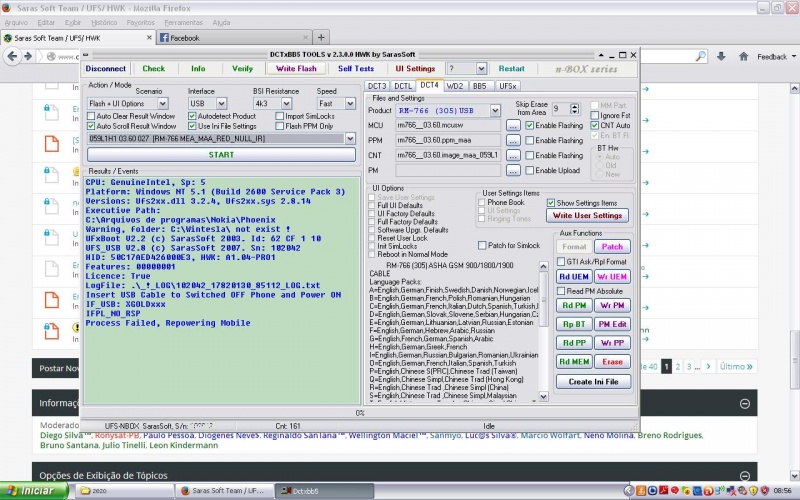Open Firefox Feedback dropdown
This screenshot has width=800, height=500.
click(x=777, y=57)
